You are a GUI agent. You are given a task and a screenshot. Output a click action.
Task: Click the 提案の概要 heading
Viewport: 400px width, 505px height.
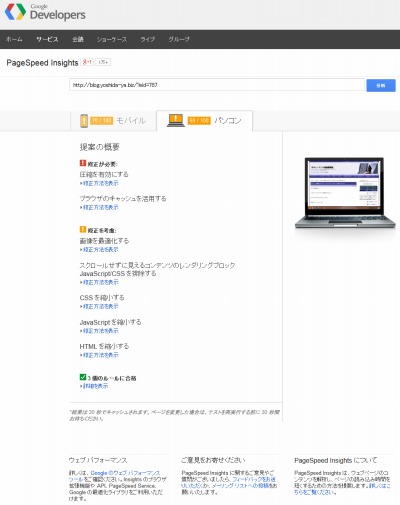click(99, 147)
